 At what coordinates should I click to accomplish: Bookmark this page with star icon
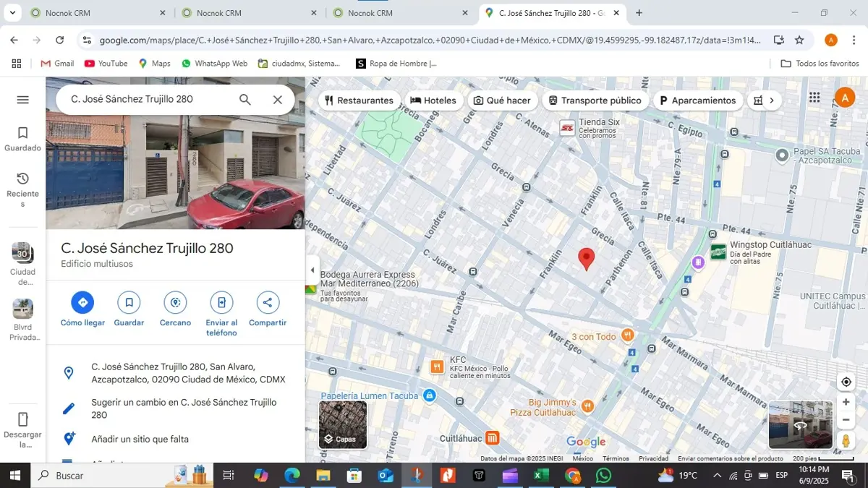point(799,40)
